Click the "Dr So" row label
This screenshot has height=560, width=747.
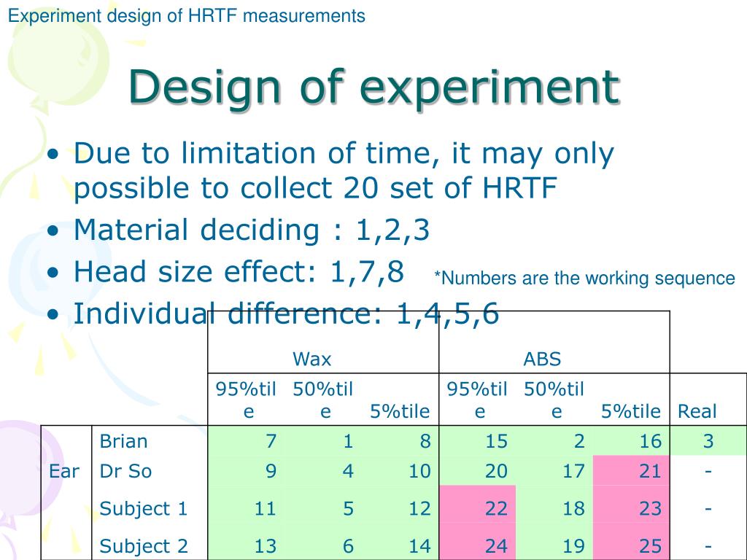(x=125, y=472)
